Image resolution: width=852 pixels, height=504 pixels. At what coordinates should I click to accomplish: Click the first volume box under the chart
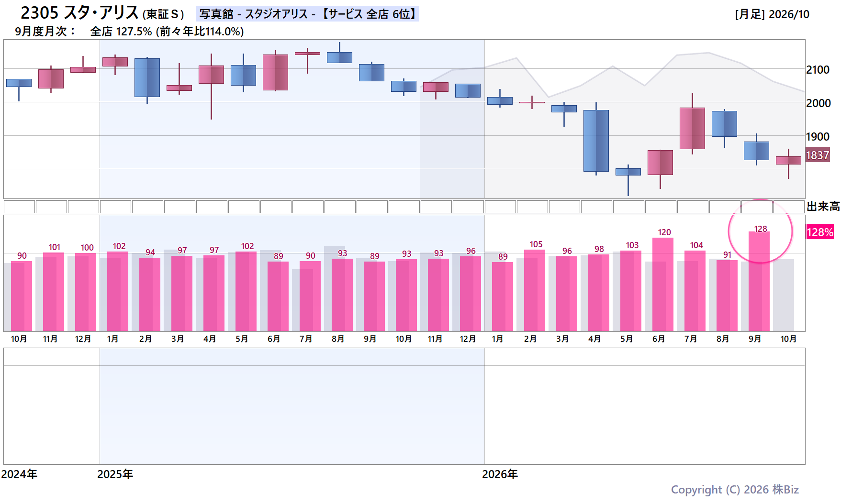click(x=19, y=207)
